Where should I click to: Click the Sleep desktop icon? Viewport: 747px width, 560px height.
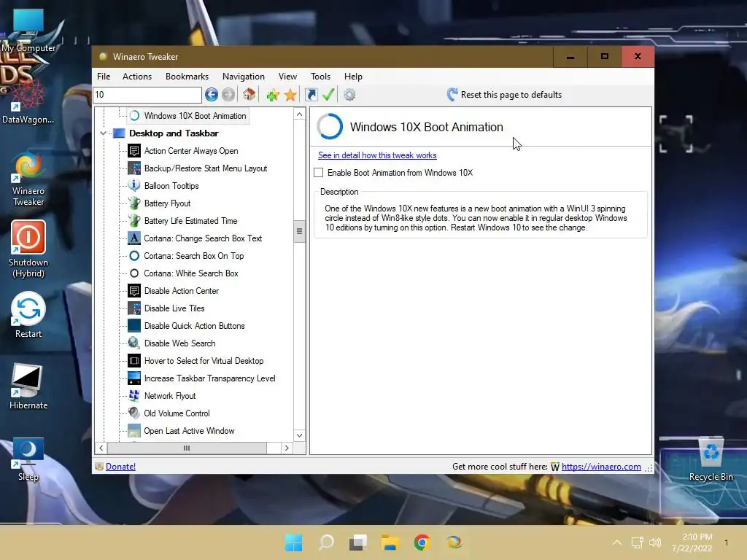(x=28, y=459)
